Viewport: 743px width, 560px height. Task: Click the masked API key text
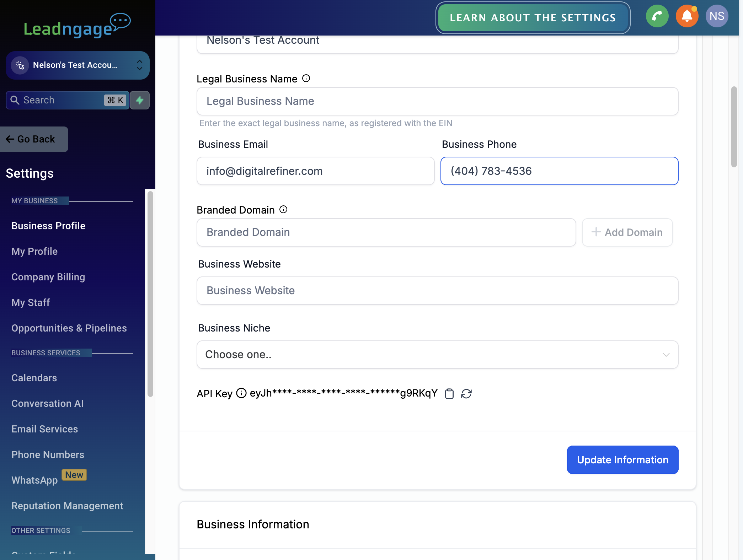343,393
